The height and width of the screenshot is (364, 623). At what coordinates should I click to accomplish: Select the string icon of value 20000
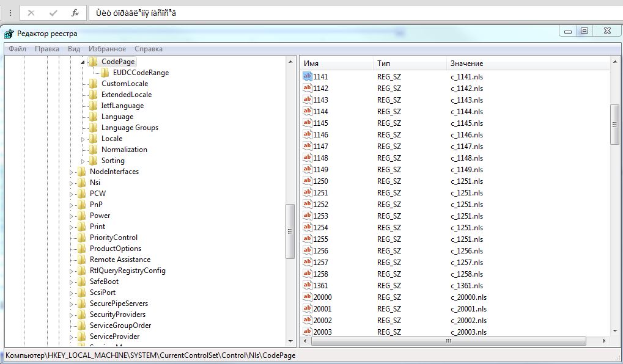coord(308,297)
